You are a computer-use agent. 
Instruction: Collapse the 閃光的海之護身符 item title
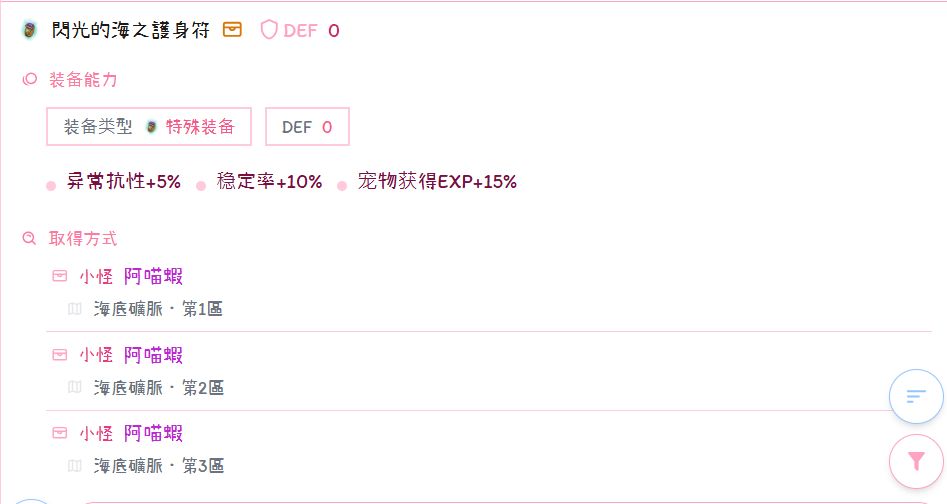[x=130, y=30]
